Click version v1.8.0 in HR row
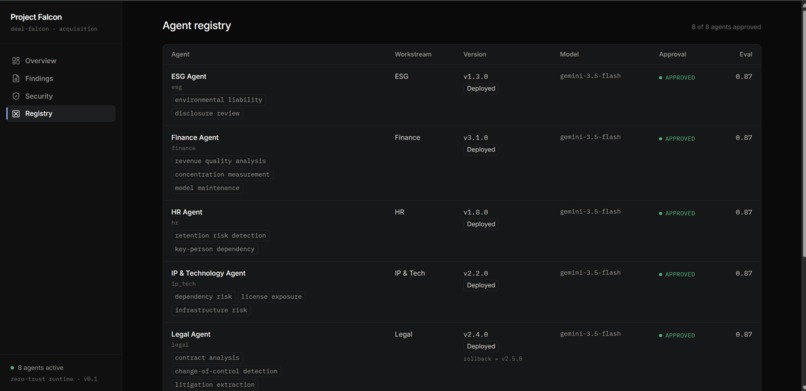The image size is (806, 391). tap(475, 212)
